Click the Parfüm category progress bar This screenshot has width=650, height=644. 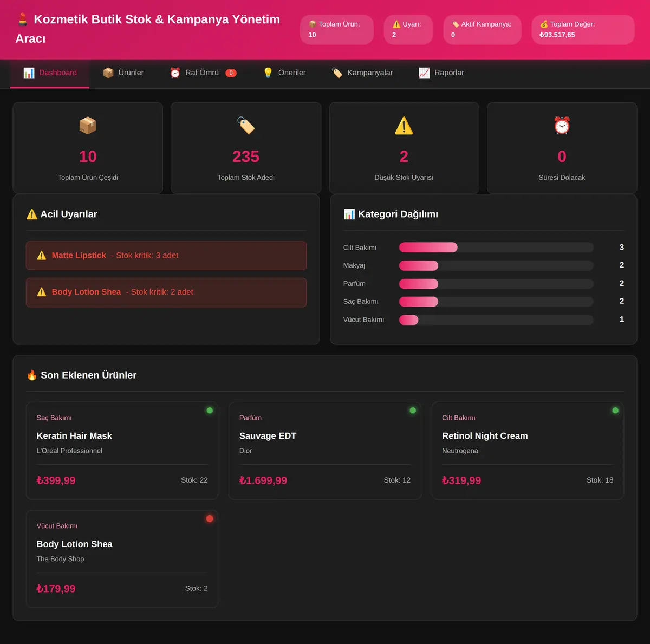[496, 284]
